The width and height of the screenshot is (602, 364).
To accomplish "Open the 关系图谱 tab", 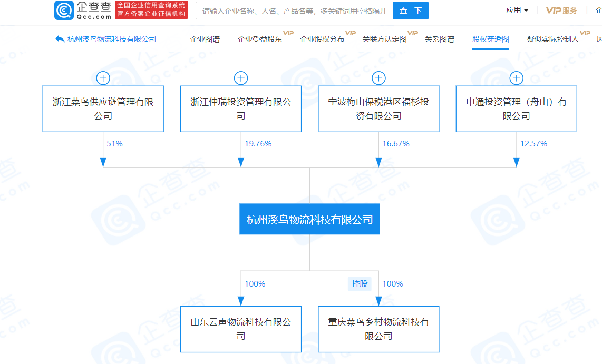I will point(439,39).
